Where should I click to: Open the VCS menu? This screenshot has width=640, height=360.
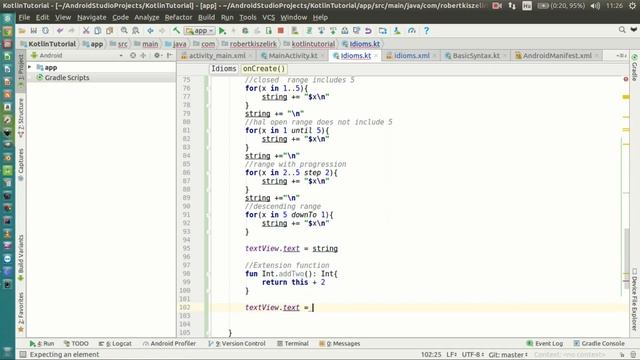click(x=268, y=18)
